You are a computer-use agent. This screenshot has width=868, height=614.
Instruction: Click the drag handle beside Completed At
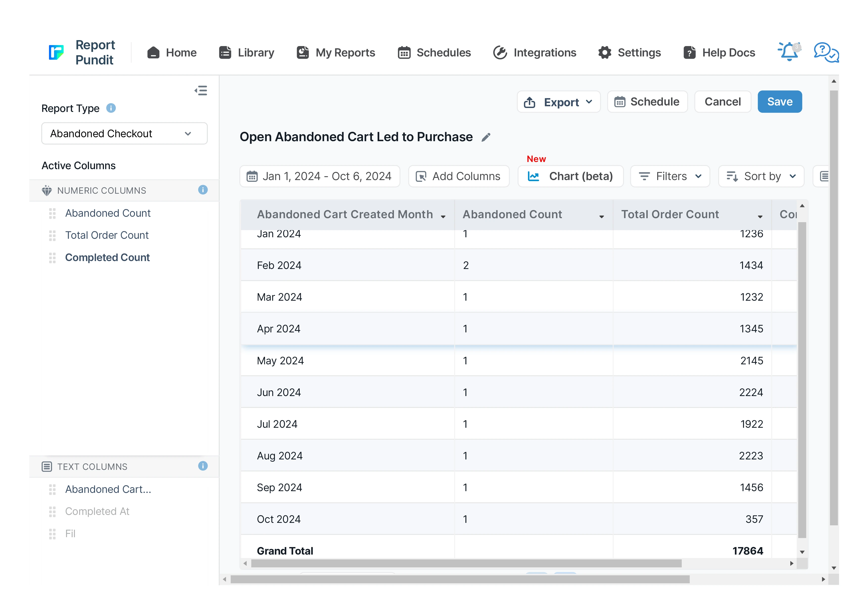52,511
